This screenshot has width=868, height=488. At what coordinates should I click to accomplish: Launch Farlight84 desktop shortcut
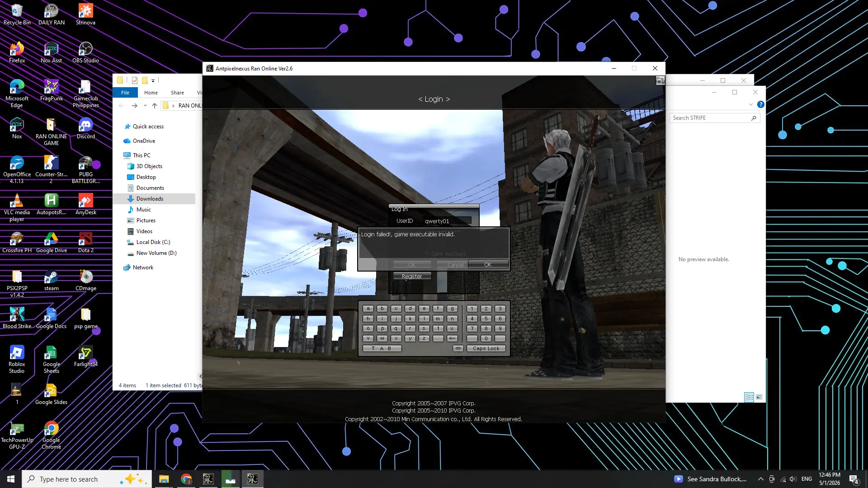(85, 356)
